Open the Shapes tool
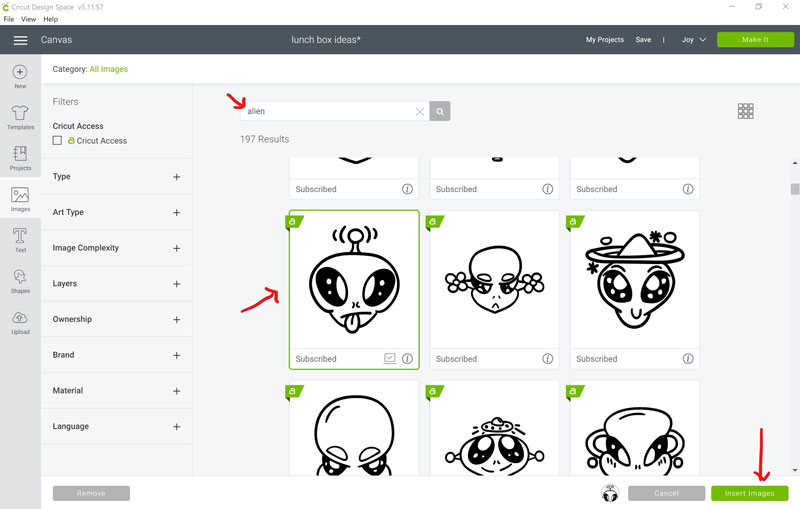Image resolution: width=800 pixels, height=509 pixels. pos(20,281)
